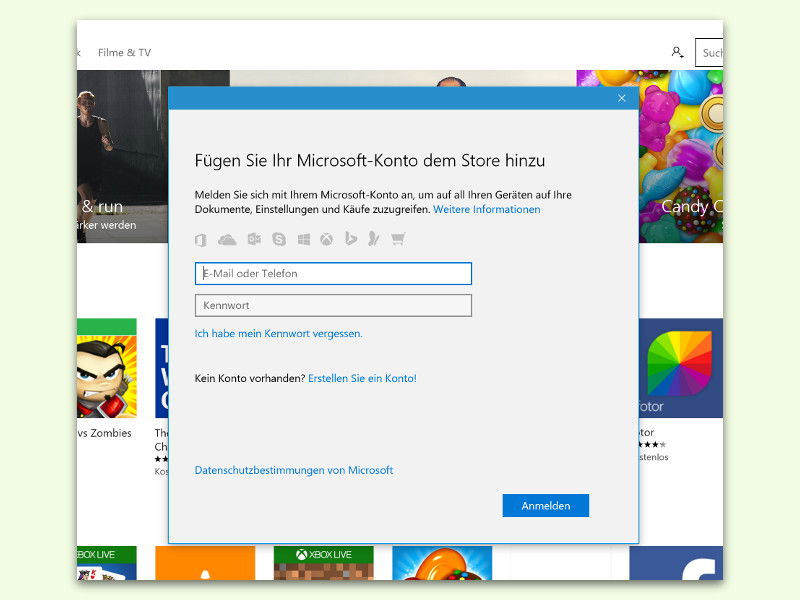The width and height of the screenshot is (800, 600).
Task: Open the Candy Crush tile in the bottom row
Action: pyautogui.click(x=442, y=563)
